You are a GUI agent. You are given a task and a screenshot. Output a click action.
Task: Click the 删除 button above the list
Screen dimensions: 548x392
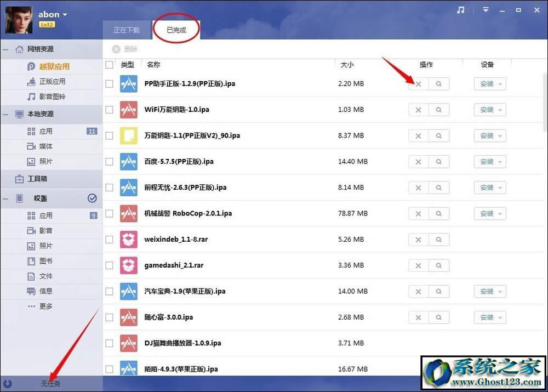[125, 49]
